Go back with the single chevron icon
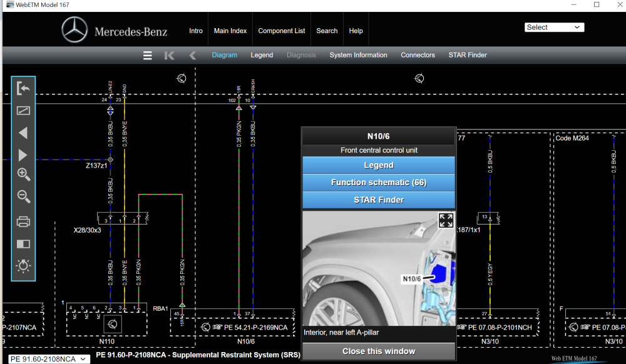The height and width of the screenshot is (364, 626). point(192,56)
